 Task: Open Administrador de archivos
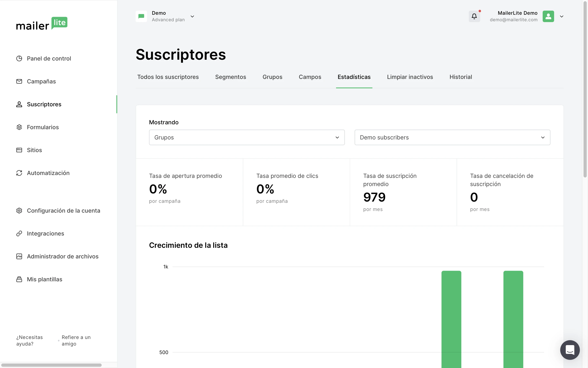point(63,256)
